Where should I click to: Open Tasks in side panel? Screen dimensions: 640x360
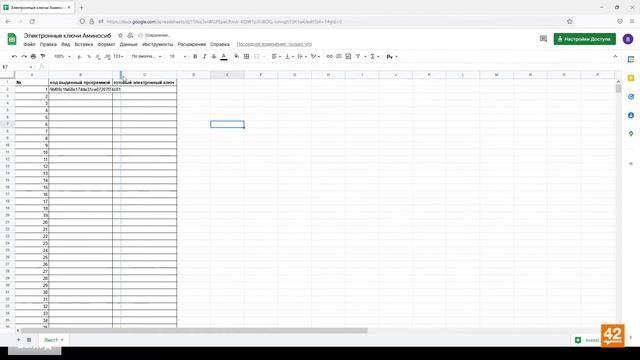(631, 97)
